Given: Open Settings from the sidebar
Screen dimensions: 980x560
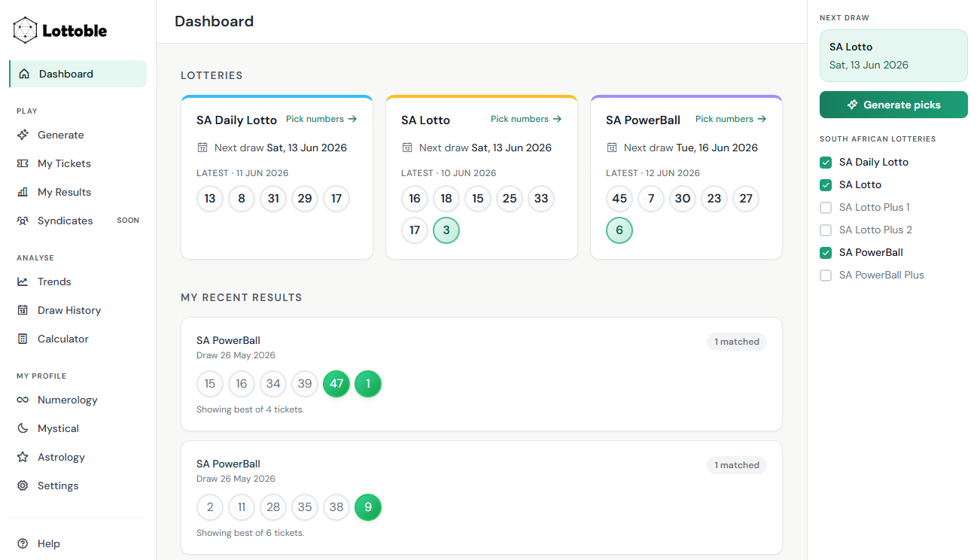Looking at the screenshot, I should click(78, 485).
